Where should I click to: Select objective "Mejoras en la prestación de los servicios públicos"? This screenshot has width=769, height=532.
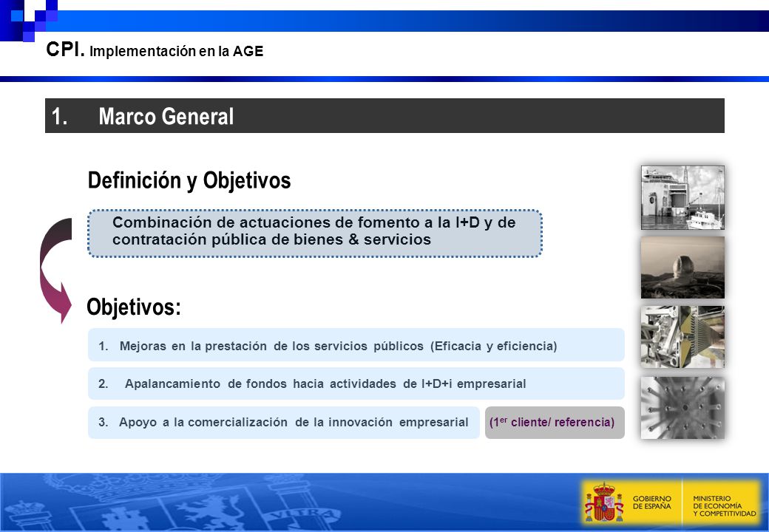[356, 345]
